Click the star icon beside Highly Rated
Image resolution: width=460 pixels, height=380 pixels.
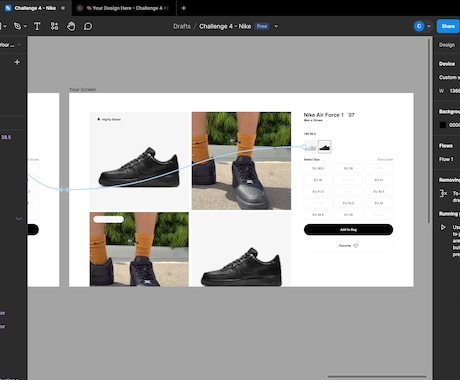coord(98,119)
